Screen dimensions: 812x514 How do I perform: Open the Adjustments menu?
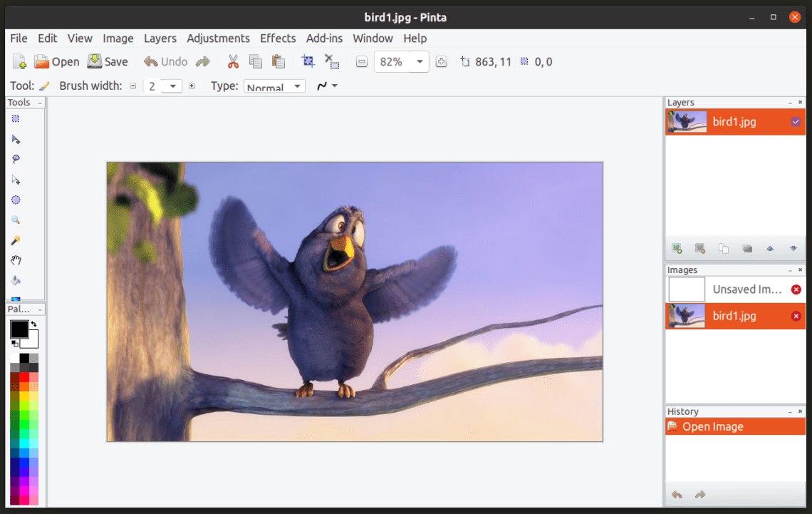click(x=218, y=38)
